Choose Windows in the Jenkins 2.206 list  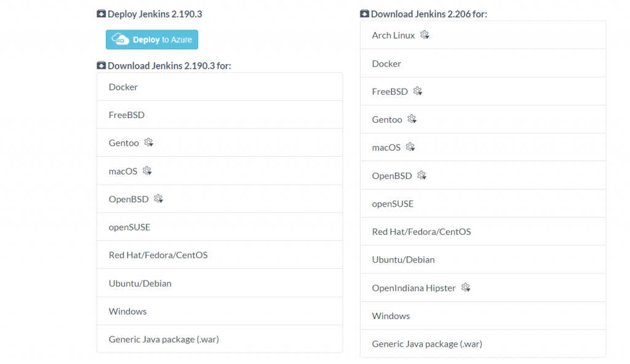pos(483,315)
